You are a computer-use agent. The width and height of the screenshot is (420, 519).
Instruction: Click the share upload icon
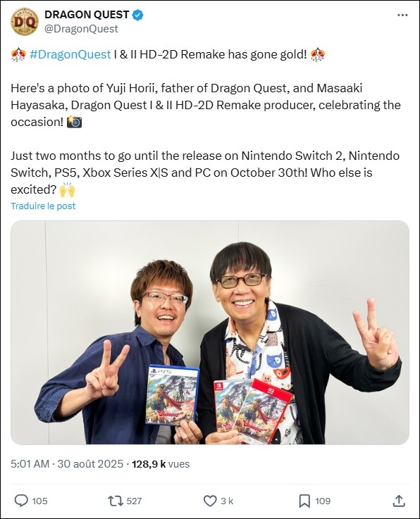tap(399, 501)
